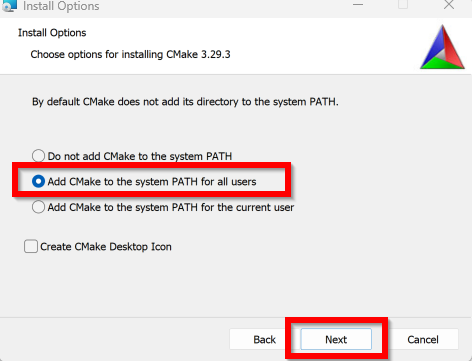Click the "Install Options" header text
The width and height of the screenshot is (472, 361).
click(52, 33)
